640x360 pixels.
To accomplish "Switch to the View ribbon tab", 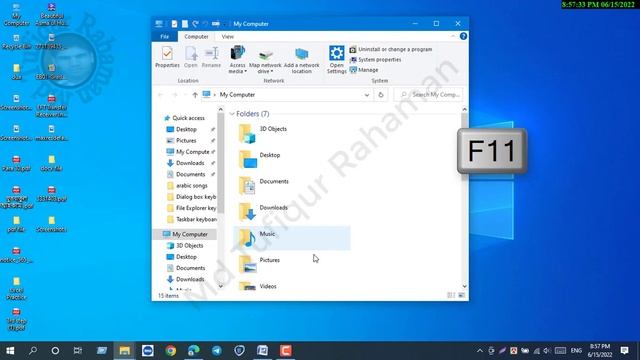I will pyautogui.click(x=228, y=36).
